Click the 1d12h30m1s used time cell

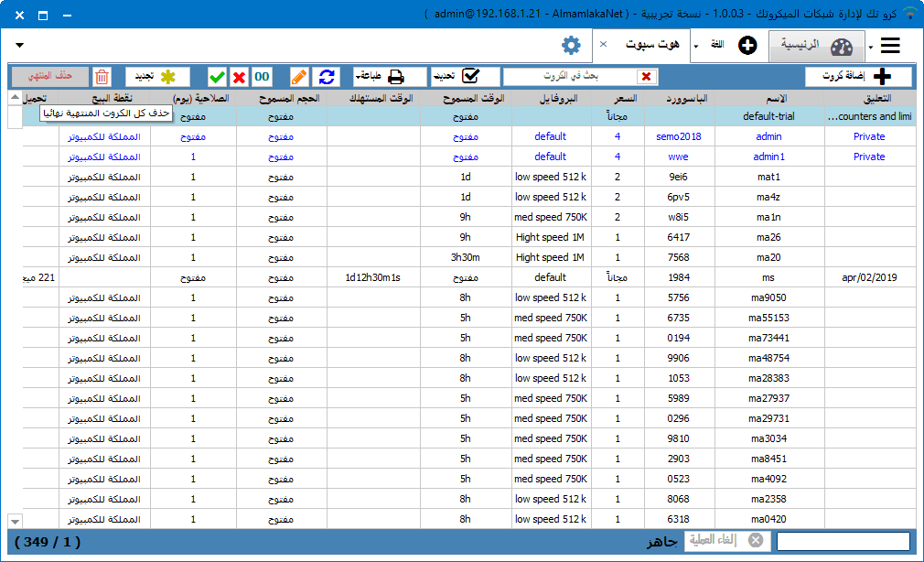372,277
